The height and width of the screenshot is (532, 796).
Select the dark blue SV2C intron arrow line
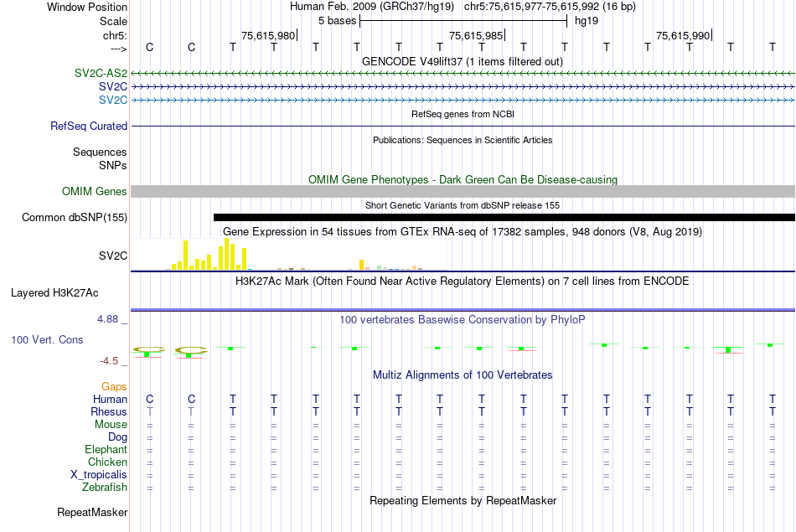[x=463, y=87]
